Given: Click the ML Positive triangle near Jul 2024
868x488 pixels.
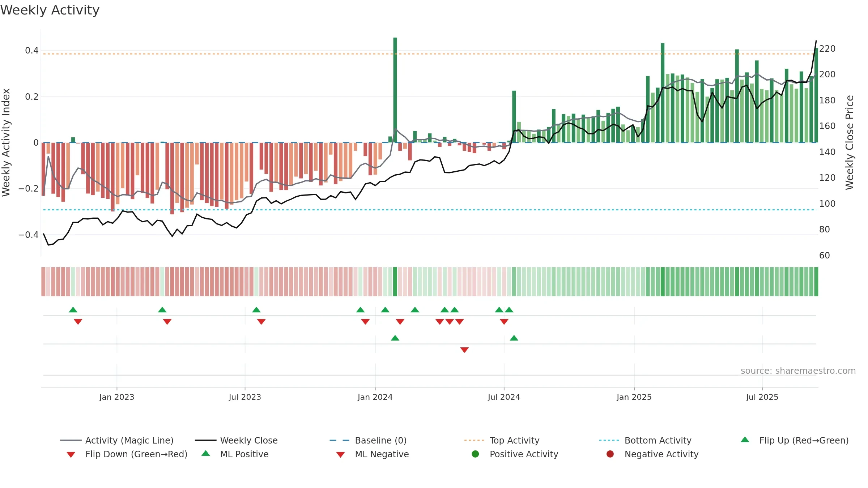Looking at the screenshot, I should click(514, 338).
